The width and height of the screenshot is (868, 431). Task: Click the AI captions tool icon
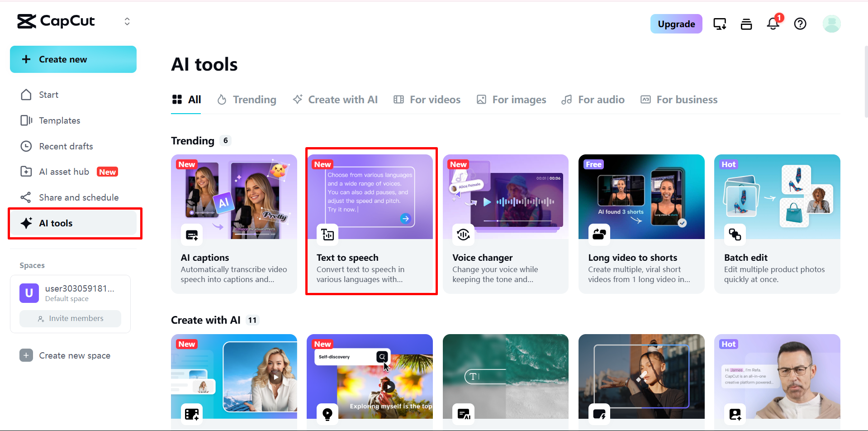pos(192,235)
